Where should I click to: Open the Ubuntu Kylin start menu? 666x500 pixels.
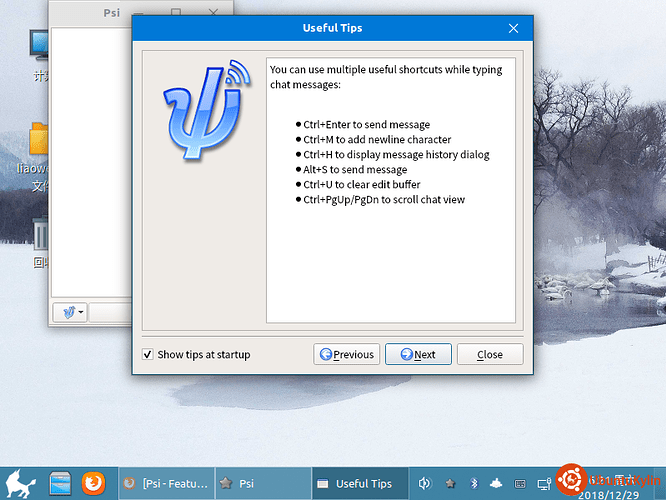(20, 483)
